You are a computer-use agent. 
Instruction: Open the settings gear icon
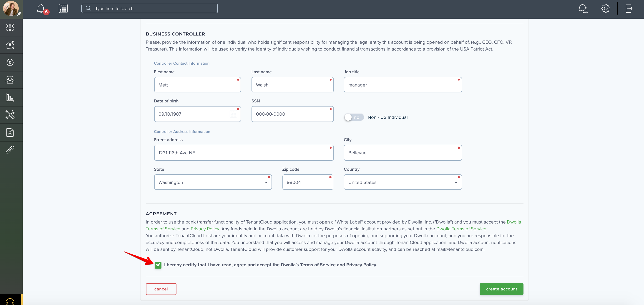pos(606,8)
